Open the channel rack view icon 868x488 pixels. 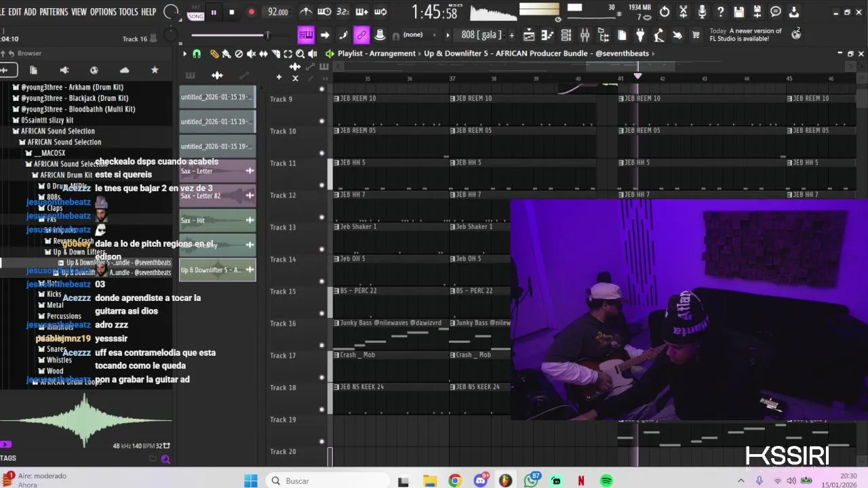click(x=566, y=35)
